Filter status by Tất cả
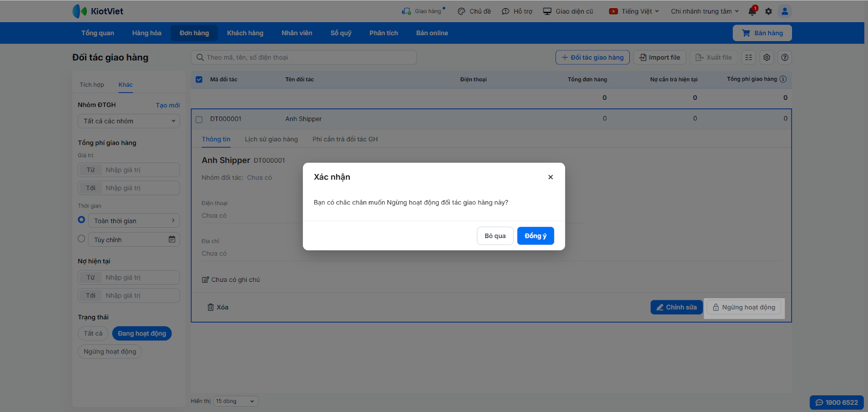 pos(93,333)
